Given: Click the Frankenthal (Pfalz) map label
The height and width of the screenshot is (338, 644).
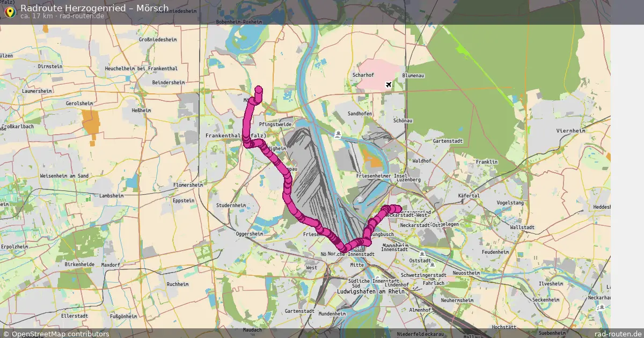Looking at the screenshot, I should tap(236, 136).
